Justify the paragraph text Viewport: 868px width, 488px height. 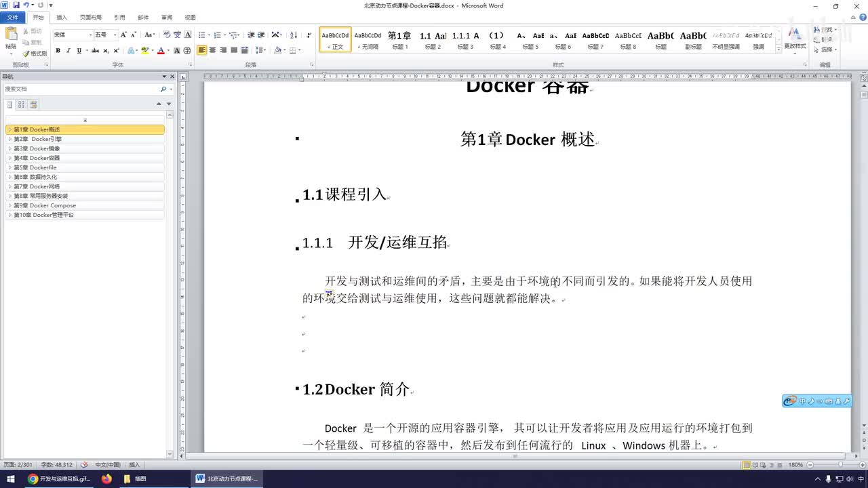pyautogui.click(x=234, y=50)
